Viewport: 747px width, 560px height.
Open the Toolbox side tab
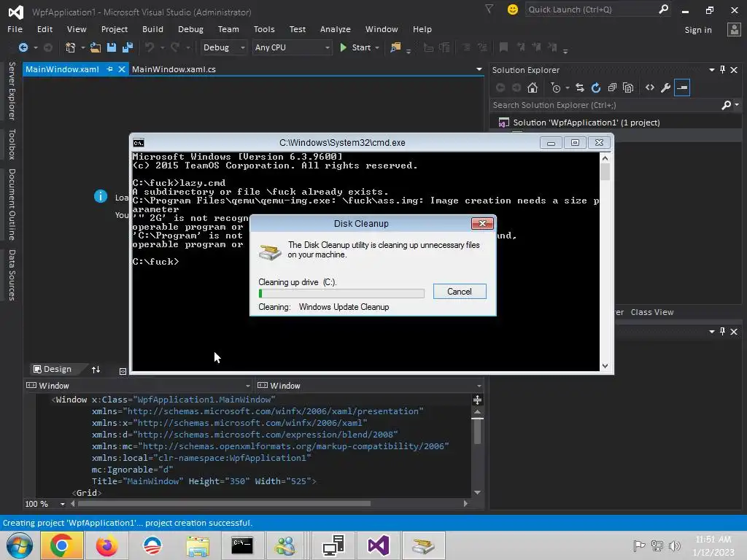(x=12, y=144)
